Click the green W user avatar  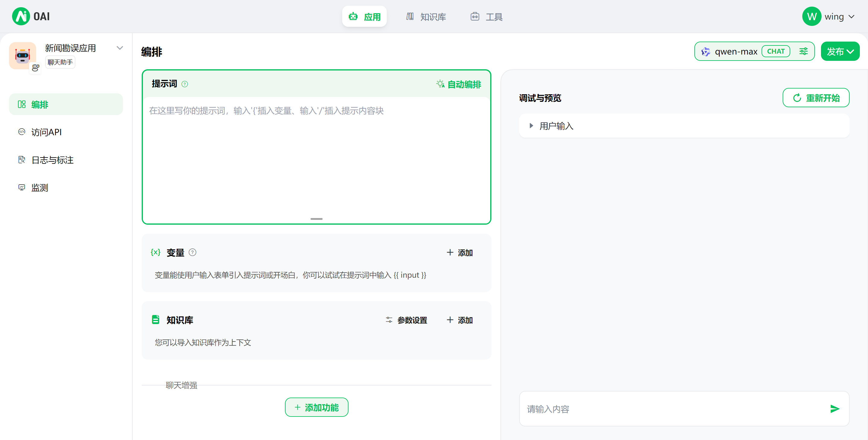(811, 17)
